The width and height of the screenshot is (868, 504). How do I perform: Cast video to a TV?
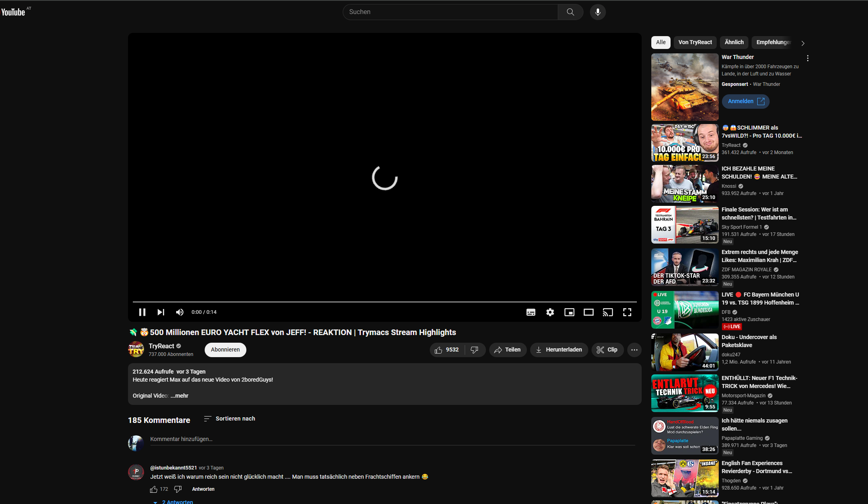608,312
